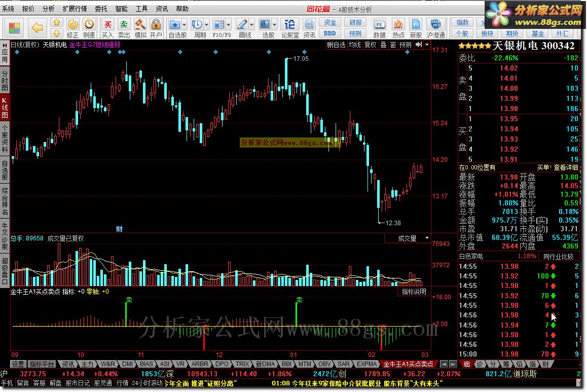
Task: Click the 开户 open-account lock icon
Action: click(x=156, y=28)
